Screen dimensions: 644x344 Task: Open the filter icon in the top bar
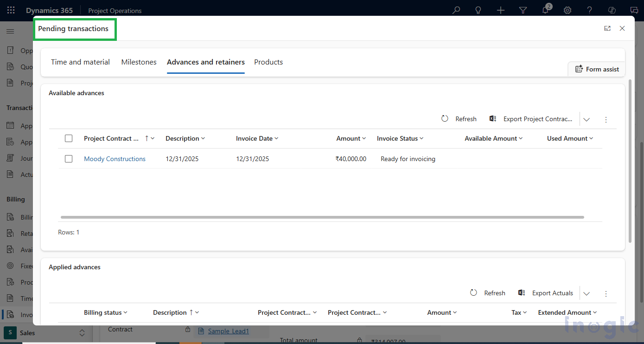523,10
